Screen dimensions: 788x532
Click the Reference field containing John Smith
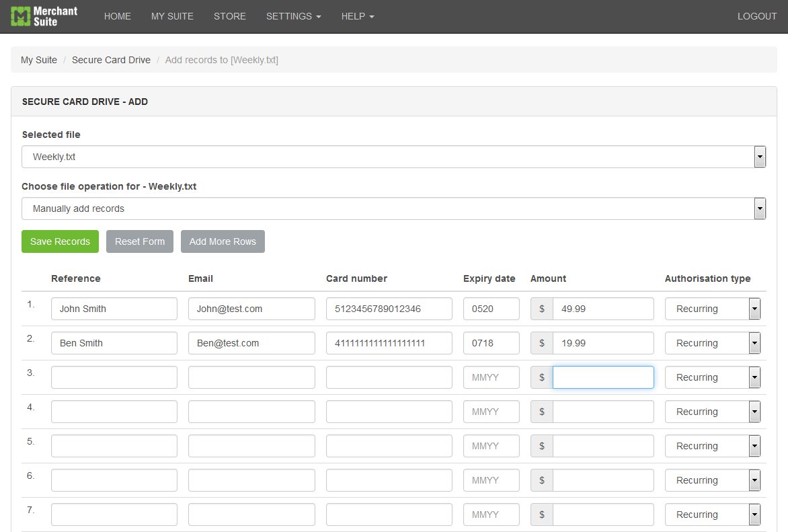point(114,309)
